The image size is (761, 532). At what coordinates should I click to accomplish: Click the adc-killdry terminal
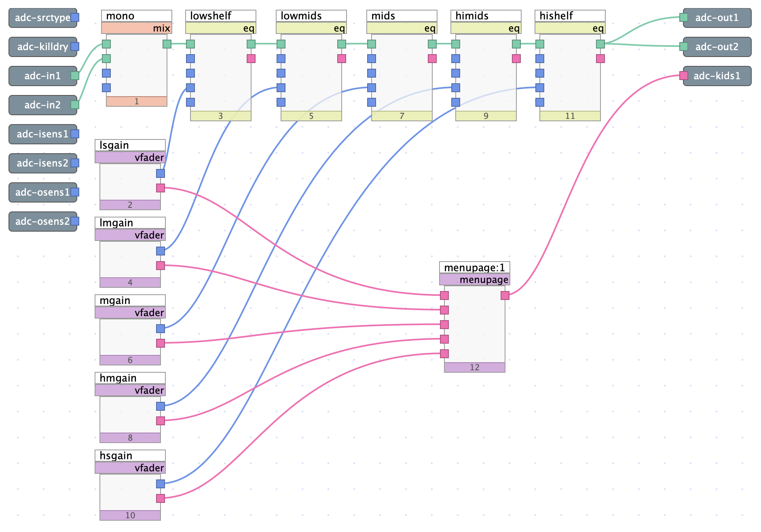43,47
